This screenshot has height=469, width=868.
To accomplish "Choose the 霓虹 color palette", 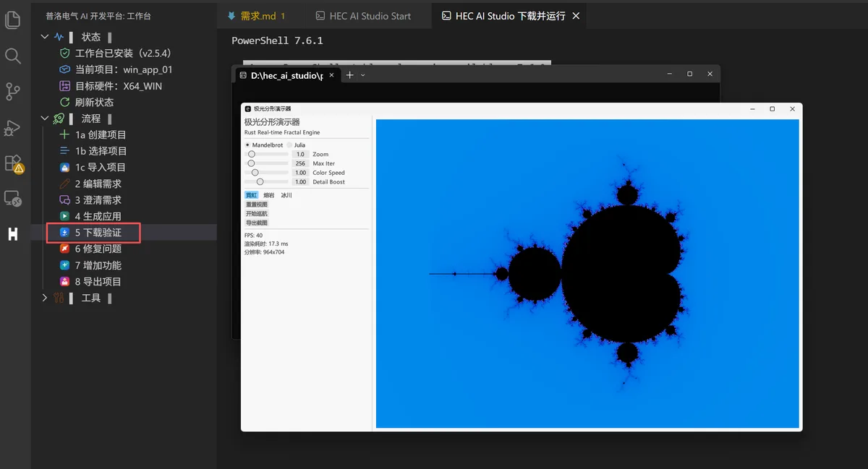I will coord(251,195).
